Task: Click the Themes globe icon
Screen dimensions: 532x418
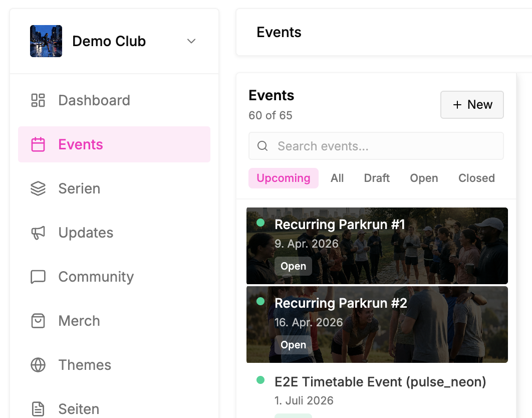Action: pyautogui.click(x=38, y=365)
